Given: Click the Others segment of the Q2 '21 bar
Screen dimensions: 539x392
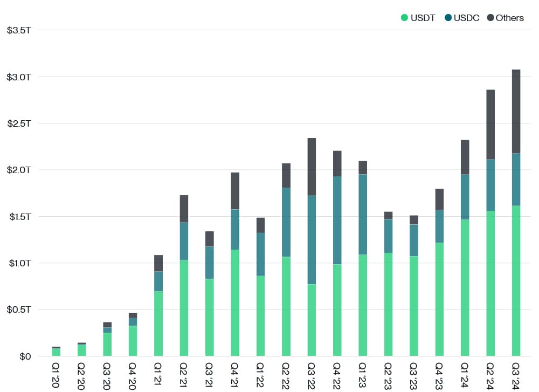Looking at the screenshot, I should [x=184, y=209].
